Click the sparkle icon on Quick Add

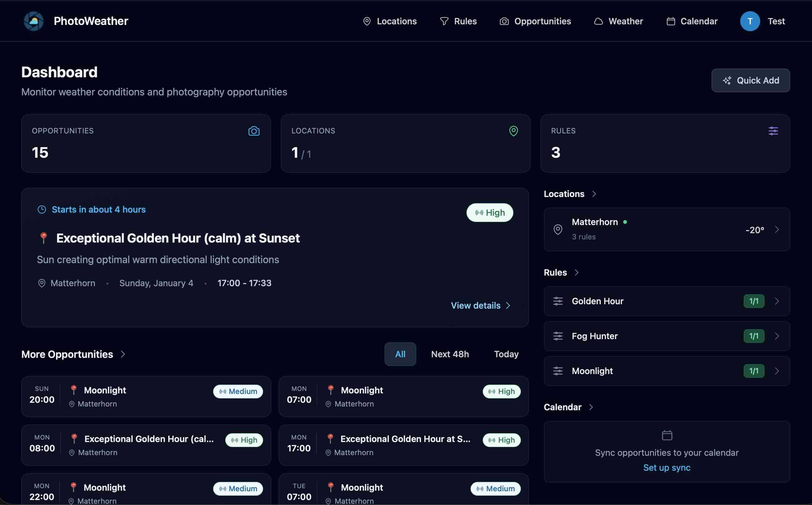[x=727, y=80]
